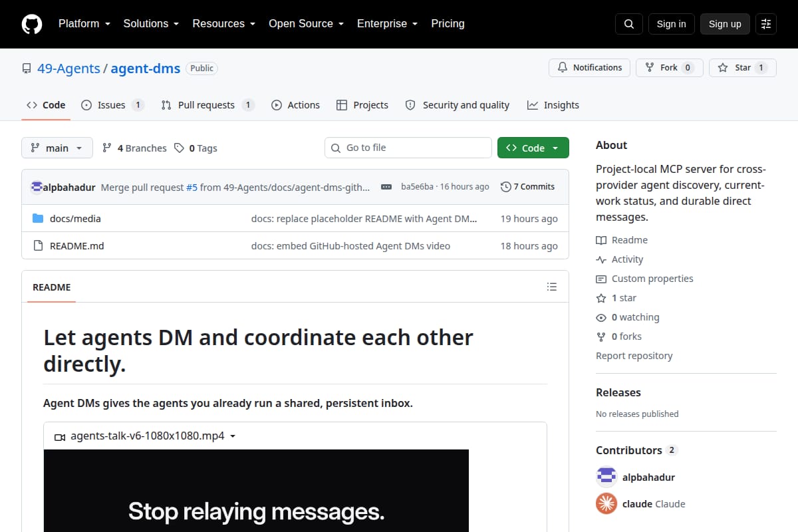The image size is (798, 532).
Task: Expand the Resources menu
Action: (x=224, y=24)
